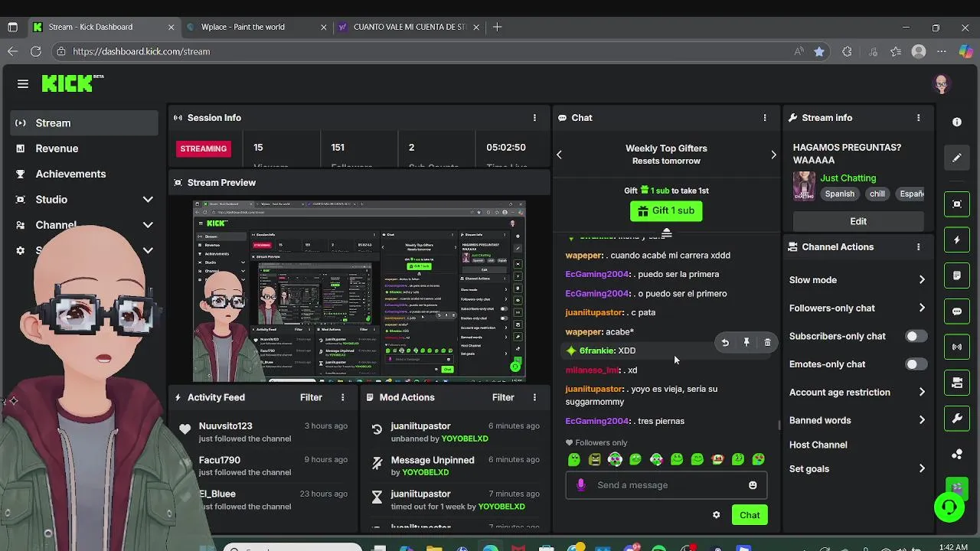Insert the last heart-eyes green emote
Screen dimensions: 980x551
[x=758, y=459]
